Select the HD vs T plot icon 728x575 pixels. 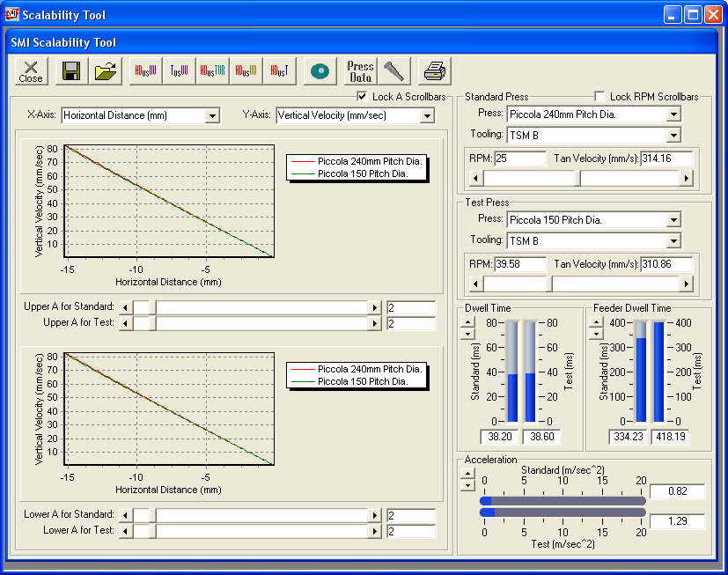(280, 71)
